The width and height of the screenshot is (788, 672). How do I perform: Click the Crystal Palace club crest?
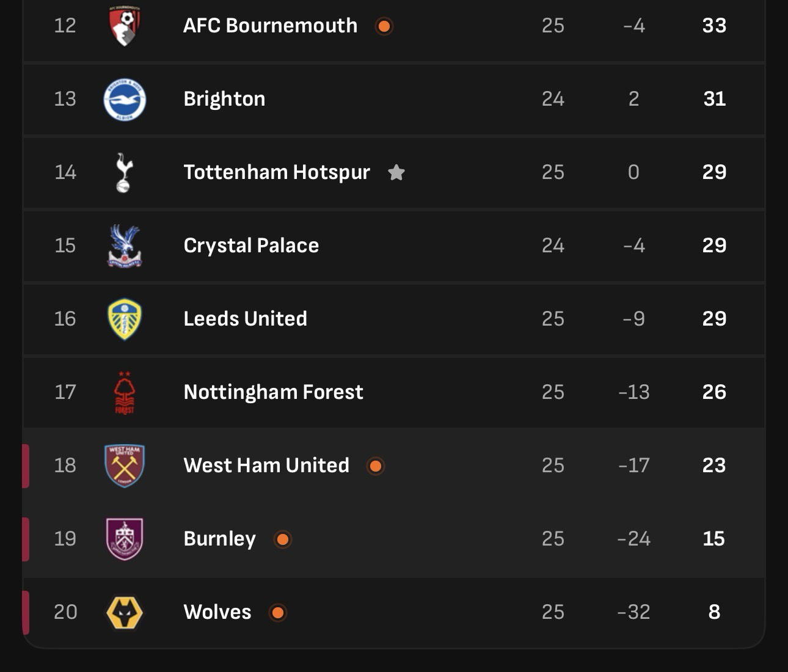[x=125, y=246]
